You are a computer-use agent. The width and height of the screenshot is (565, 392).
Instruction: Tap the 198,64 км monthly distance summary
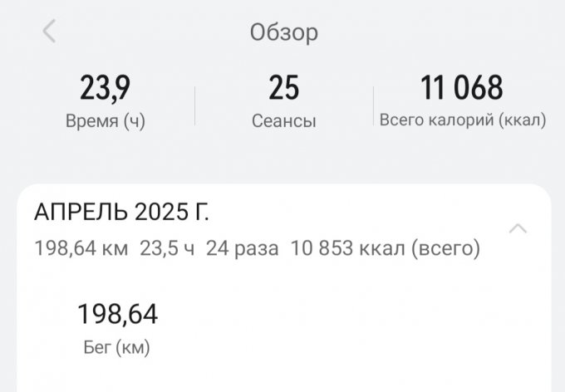81,248
